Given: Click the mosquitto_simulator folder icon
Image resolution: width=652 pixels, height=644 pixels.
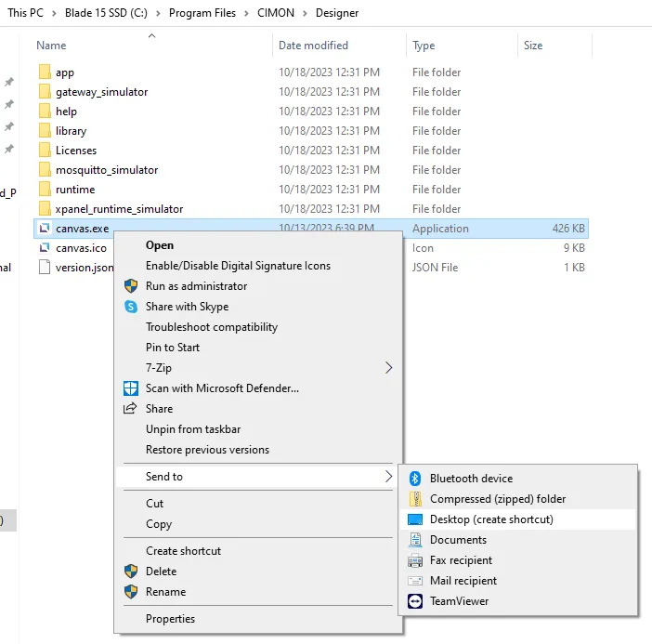Looking at the screenshot, I should tap(44, 170).
